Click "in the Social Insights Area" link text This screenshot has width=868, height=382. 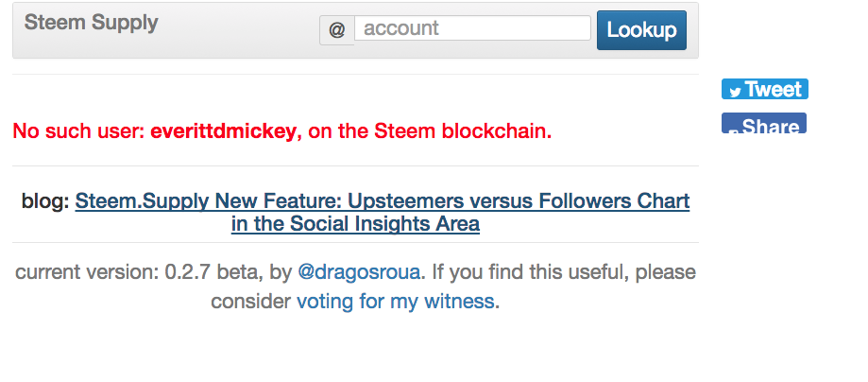click(355, 224)
